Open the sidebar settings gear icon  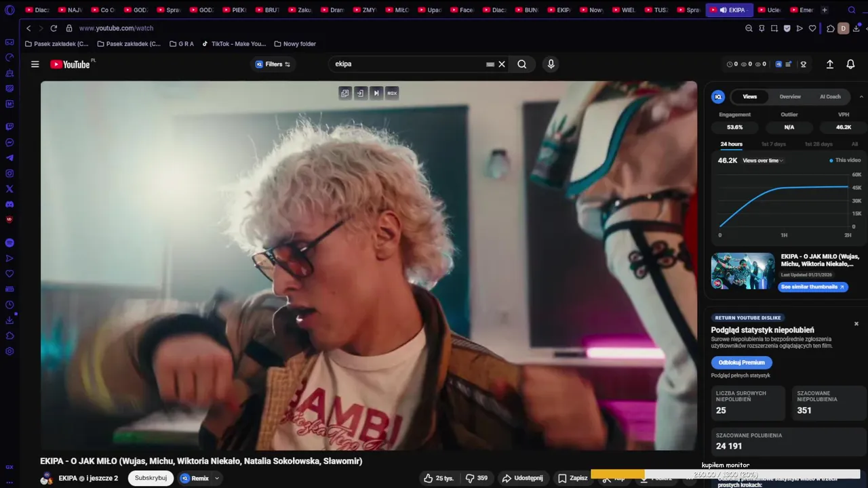[9, 351]
